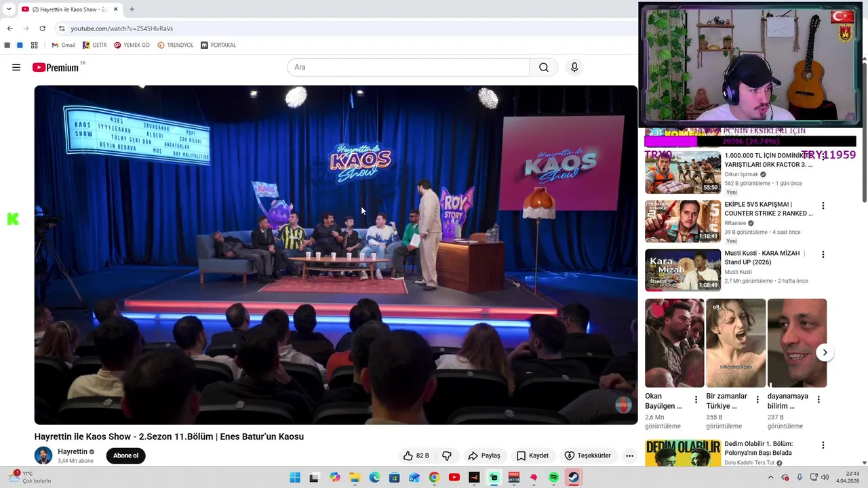
Task: Go back in browser history
Action: click(x=9, y=28)
